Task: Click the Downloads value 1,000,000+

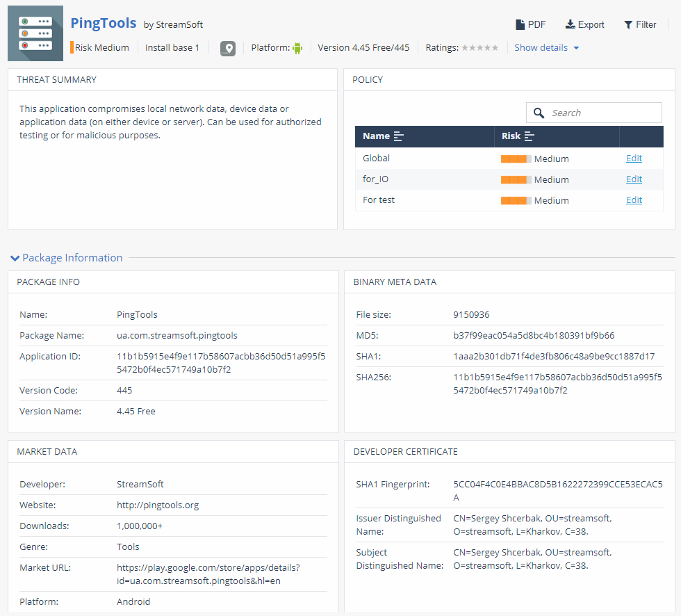Action: [140, 526]
